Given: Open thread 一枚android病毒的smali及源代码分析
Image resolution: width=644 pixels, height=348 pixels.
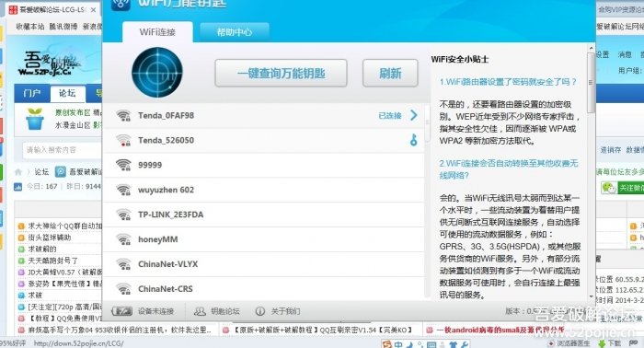Looking at the screenshot, I should click(500, 330).
